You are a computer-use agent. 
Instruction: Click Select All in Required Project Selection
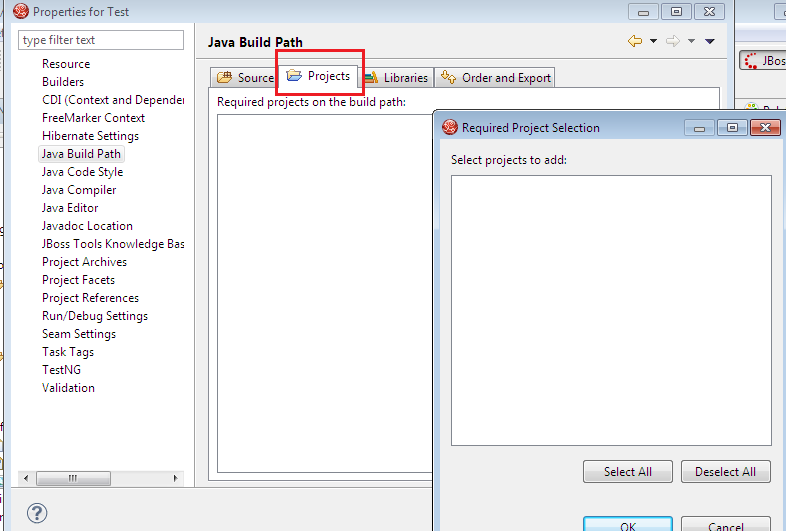click(x=628, y=472)
